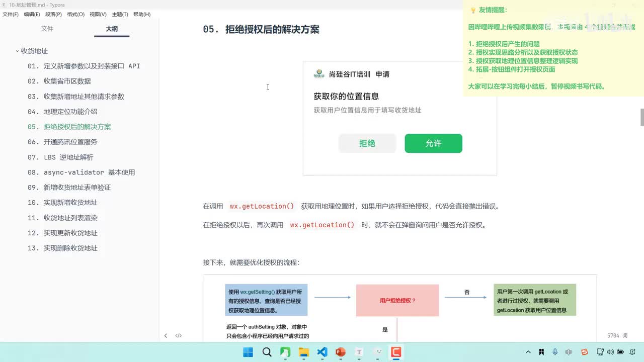The width and height of the screenshot is (644, 362).
Task: Show hidden system tray icons
Action: pyautogui.click(x=528, y=352)
